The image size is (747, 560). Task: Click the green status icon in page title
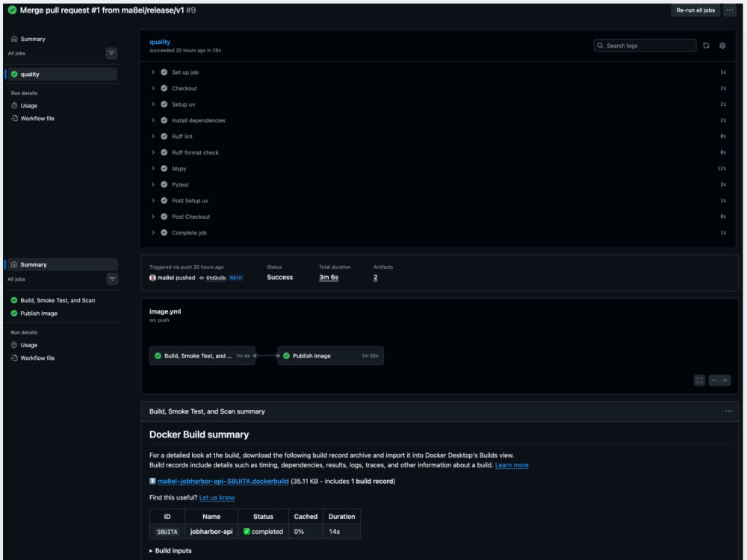[12, 10]
